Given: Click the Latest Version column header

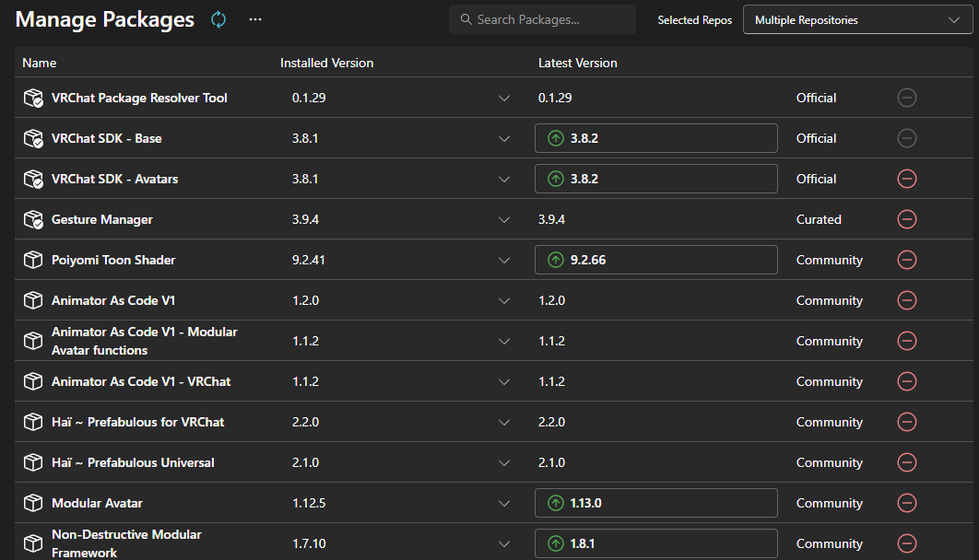Looking at the screenshot, I should [x=577, y=63].
